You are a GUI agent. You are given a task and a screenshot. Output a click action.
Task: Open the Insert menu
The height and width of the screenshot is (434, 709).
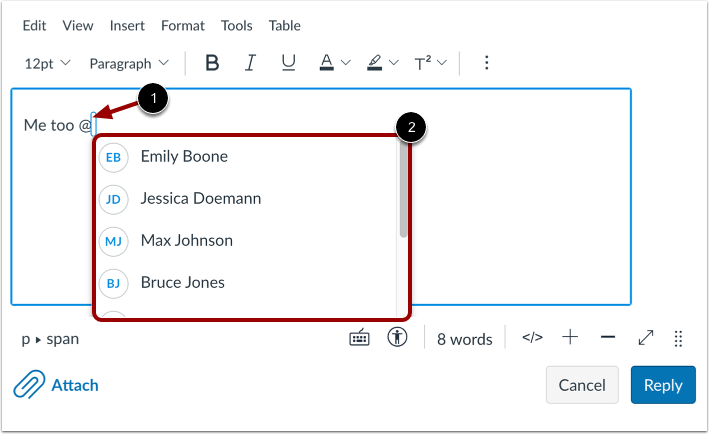[x=127, y=25]
